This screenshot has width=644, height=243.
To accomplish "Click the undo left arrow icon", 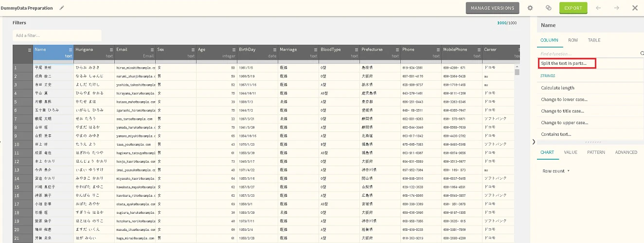I will click(x=598, y=8).
